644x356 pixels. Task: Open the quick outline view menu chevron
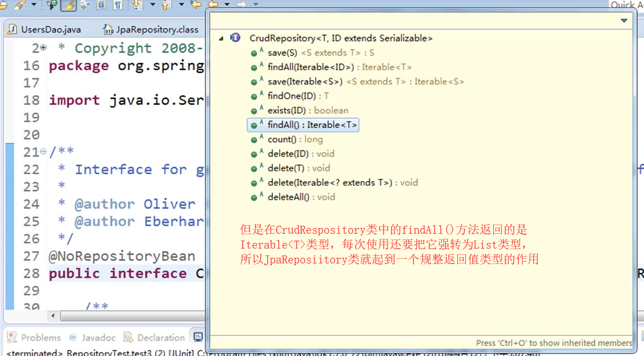623,20
